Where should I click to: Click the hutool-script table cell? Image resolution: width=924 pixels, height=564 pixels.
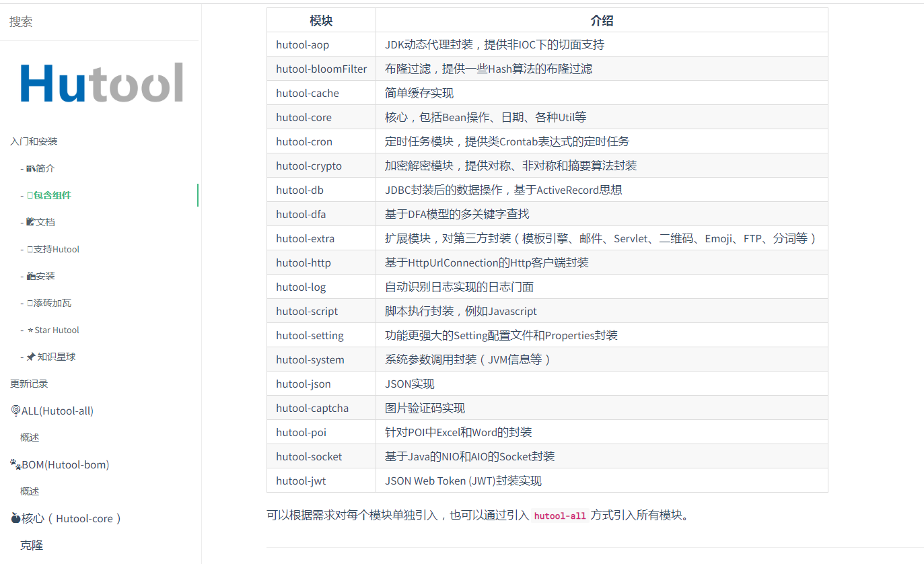[321, 311]
